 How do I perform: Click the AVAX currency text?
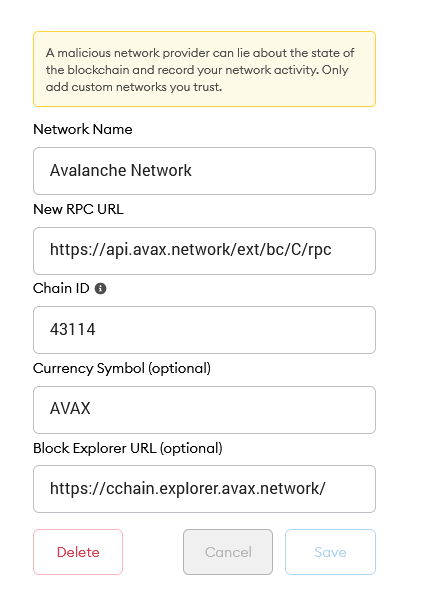(70, 409)
